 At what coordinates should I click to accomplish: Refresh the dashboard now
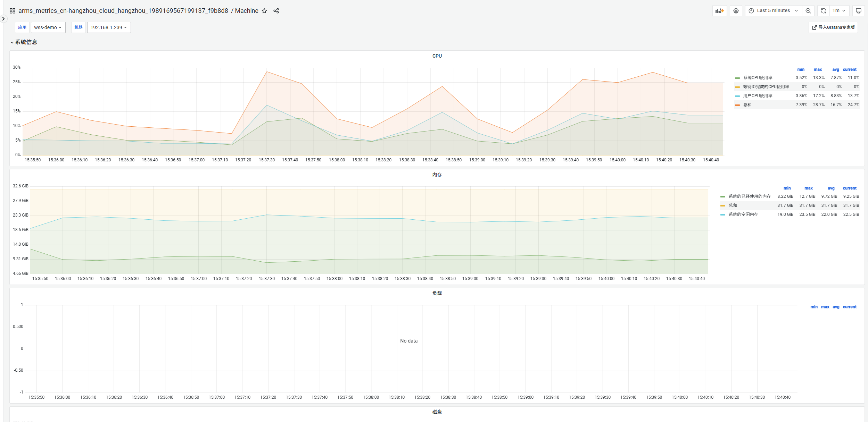pos(823,11)
